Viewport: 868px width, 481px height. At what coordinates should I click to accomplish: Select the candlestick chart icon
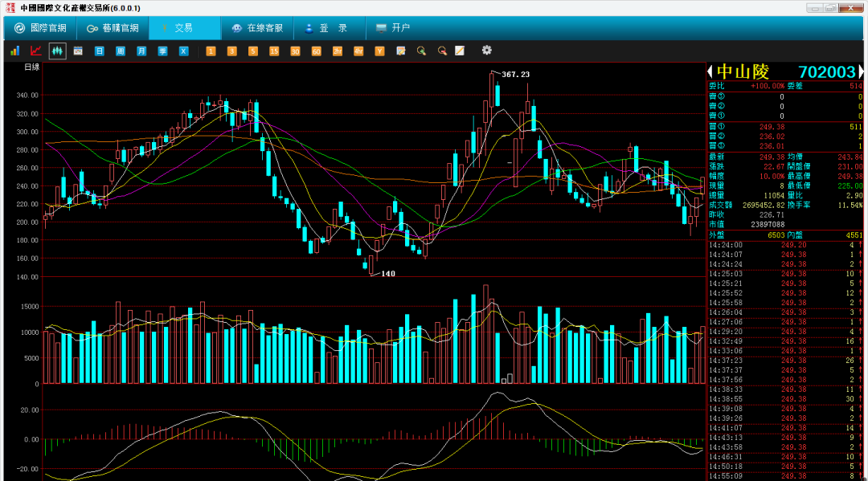click(57, 51)
